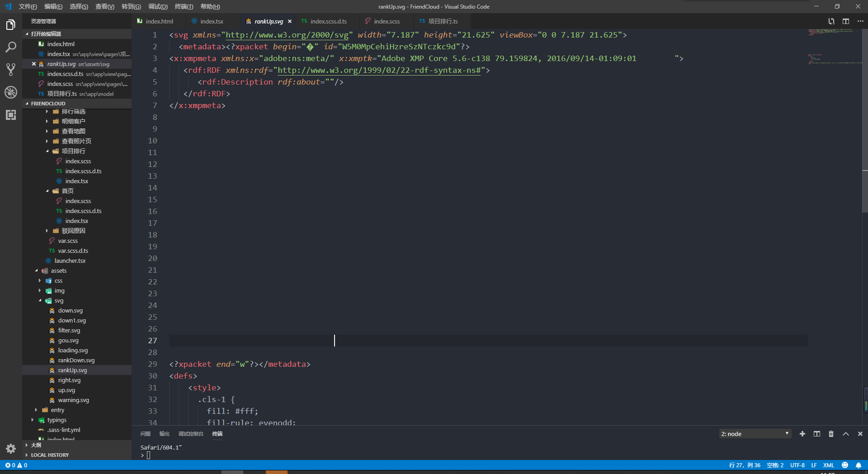This screenshot has height=474, width=868.
Task: Open the warning.svg file
Action: pyautogui.click(x=73, y=400)
